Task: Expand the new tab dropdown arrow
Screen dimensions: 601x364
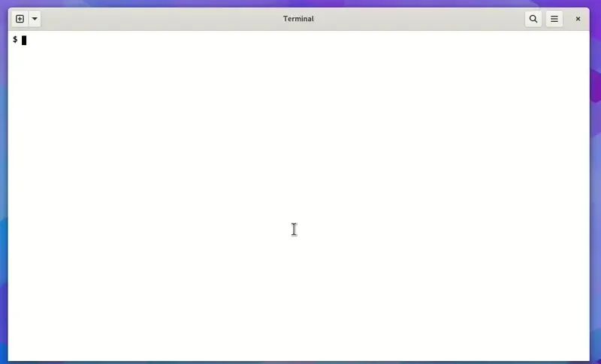Action: click(35, 19)
